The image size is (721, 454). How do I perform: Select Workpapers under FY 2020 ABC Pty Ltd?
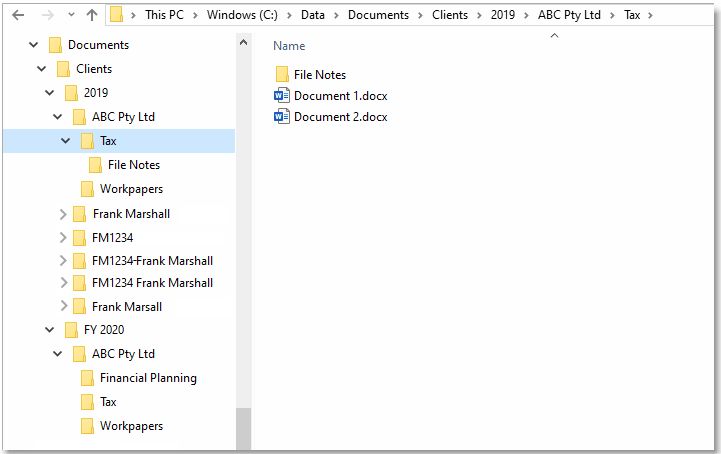[x=132, y=426]
